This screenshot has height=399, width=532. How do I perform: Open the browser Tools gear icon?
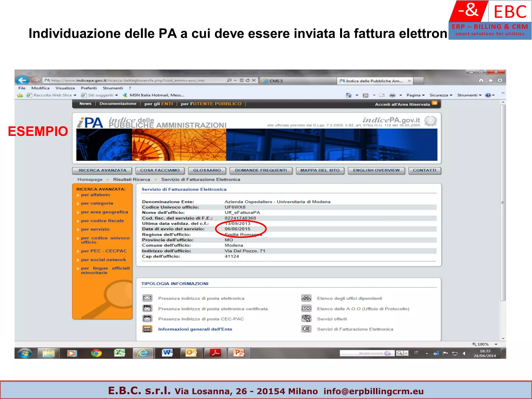coord(500,81)
